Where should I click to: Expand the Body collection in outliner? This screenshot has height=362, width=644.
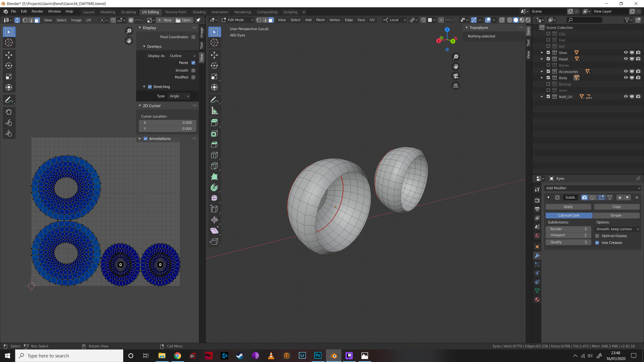542,78
